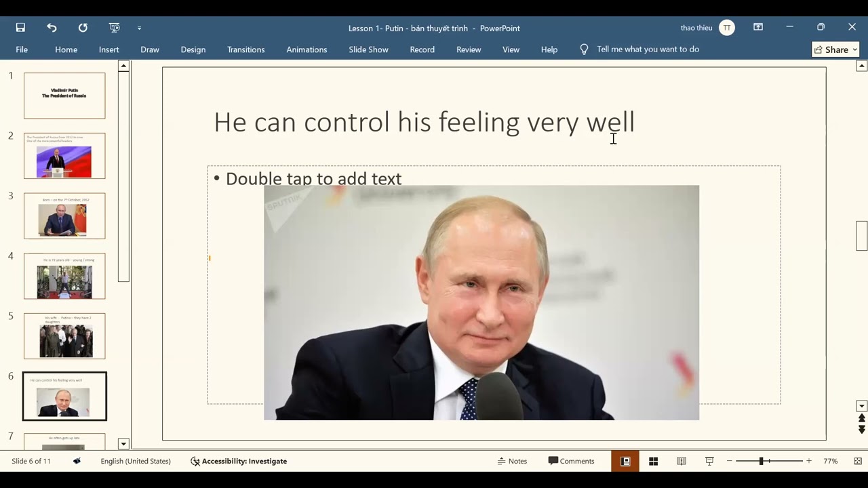Redo the last action
868x488 pixels.
pyautogui.click(x=83, y=28)
